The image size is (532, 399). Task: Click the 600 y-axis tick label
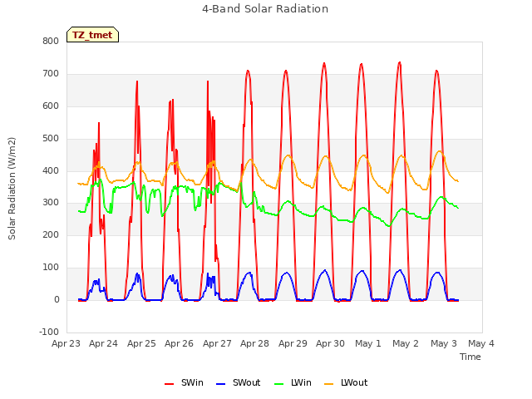tap(51, 106)
